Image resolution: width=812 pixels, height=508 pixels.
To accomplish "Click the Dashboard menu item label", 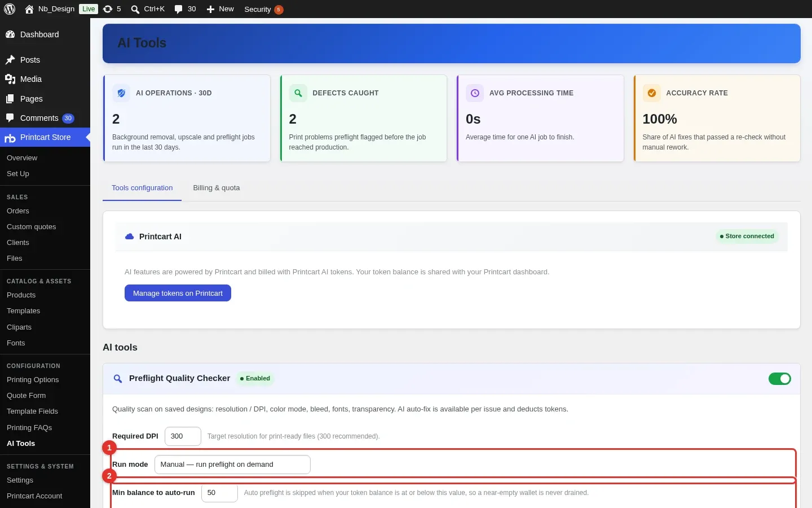I will tap(39, 34).
